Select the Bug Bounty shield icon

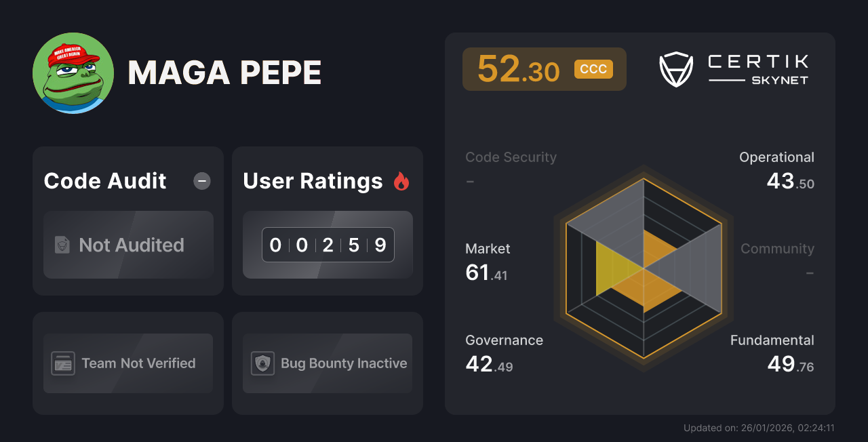click(263, 363)
